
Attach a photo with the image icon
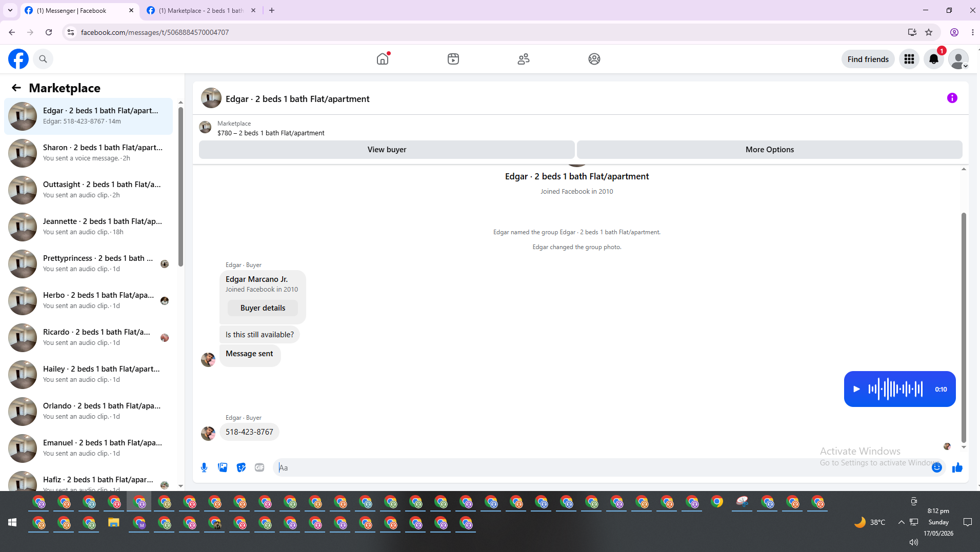click(223, 467)
